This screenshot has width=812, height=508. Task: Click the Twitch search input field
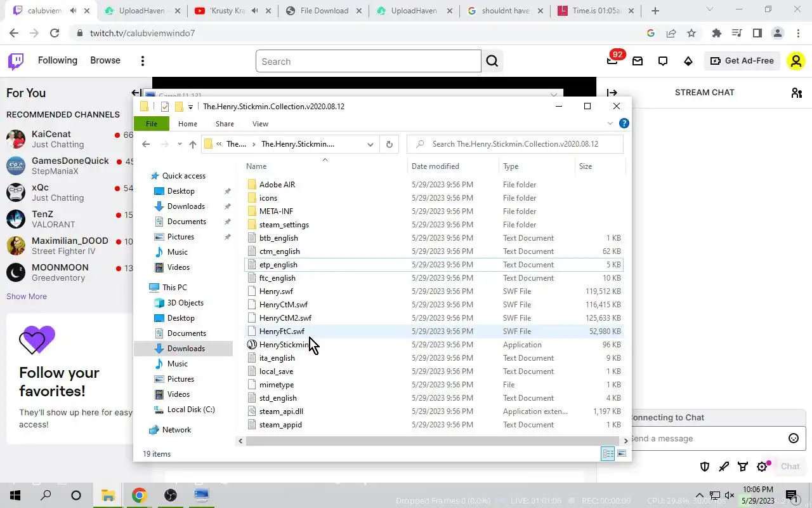(369, 61)
